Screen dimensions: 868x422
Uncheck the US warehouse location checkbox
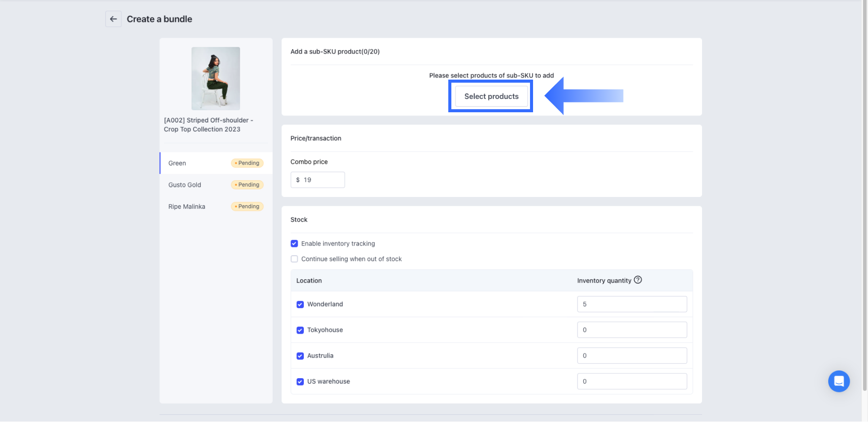coord(300,382)
